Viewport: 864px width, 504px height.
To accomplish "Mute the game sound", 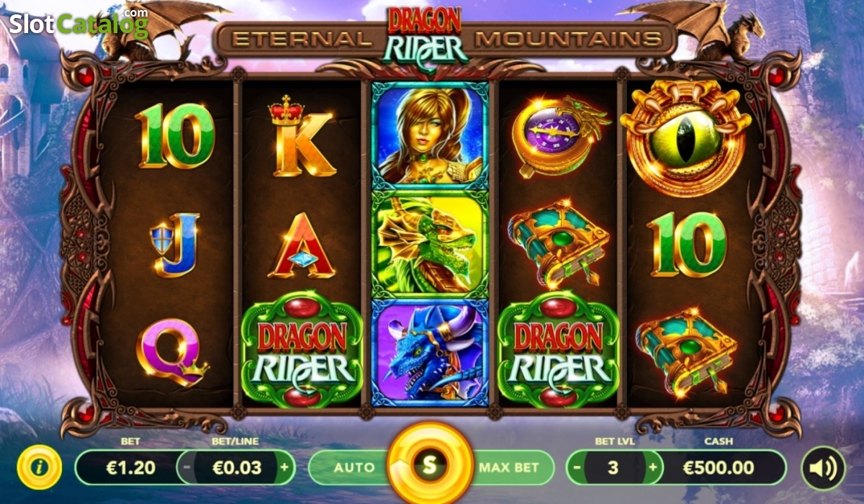I will 823,468.
